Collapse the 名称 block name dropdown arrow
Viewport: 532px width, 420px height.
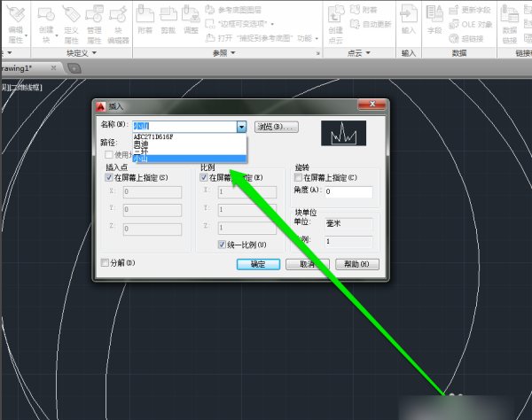coord(240,128)
